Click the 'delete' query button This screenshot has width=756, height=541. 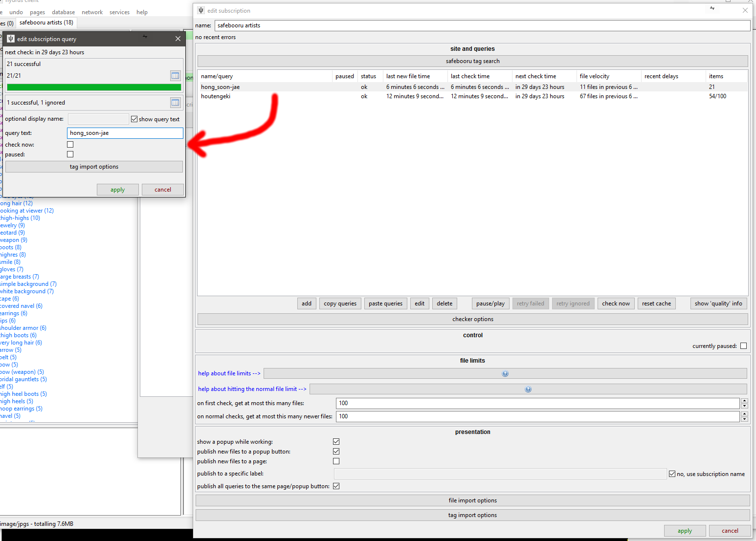pyautogui.click(x=445, y=303)
